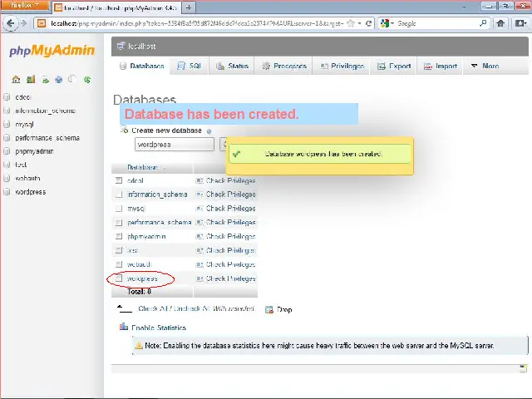Select phpmyadmin in the sidebar list
The image size is (532, 399).
pyautogui.click(x=34, y=151)
